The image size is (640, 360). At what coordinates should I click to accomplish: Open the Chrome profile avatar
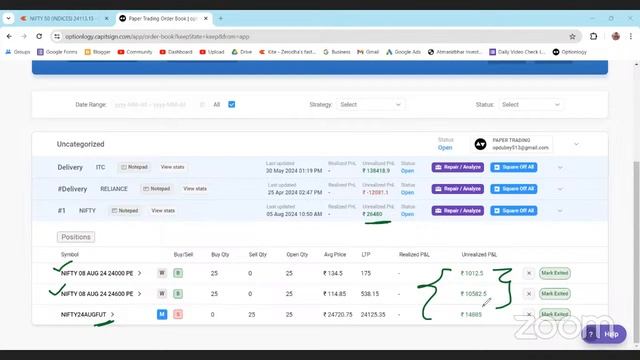pos(616,36)
